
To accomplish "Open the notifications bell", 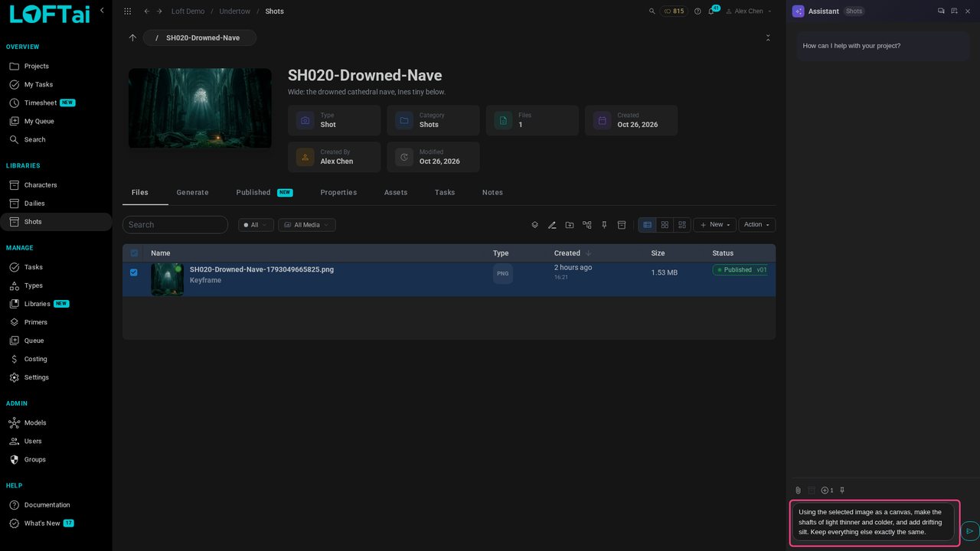I will (711, 11).
